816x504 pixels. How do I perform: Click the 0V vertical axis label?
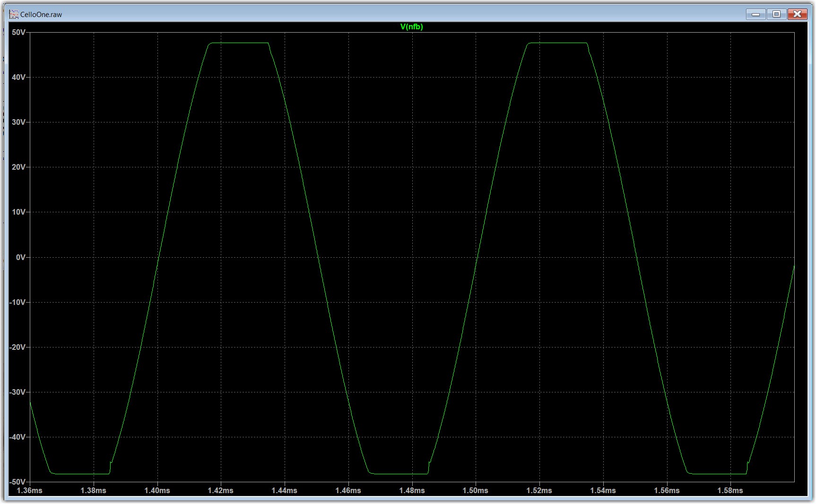pos(21,257)
